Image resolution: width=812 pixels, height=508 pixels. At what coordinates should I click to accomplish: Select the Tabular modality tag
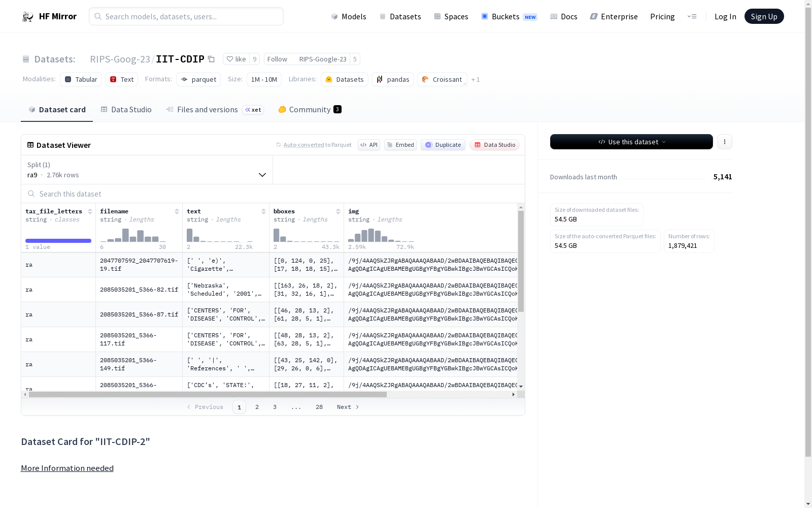(x=81, y=79)
